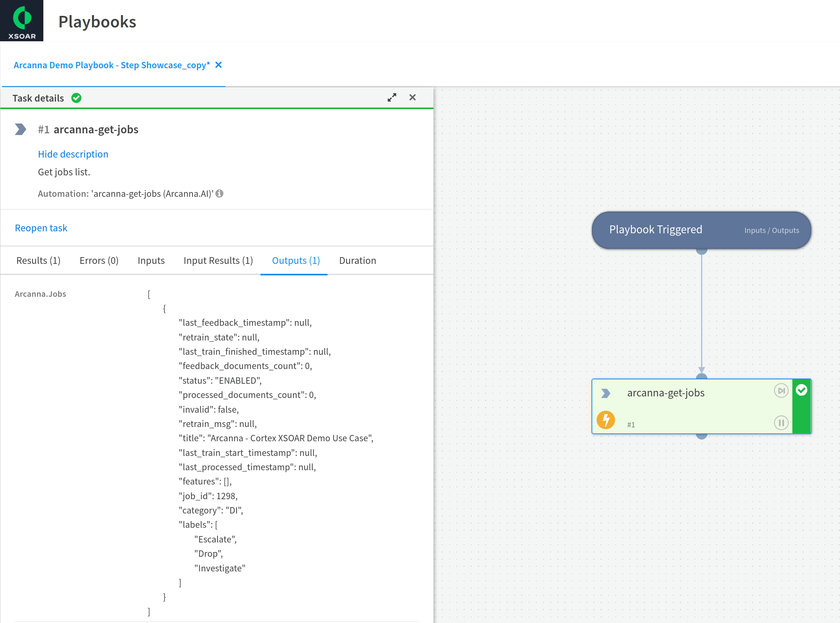The width and height of the screenshot is (840, 623).
Task: Click the white checkmark on the green node strip
Action: pos(801,390)
